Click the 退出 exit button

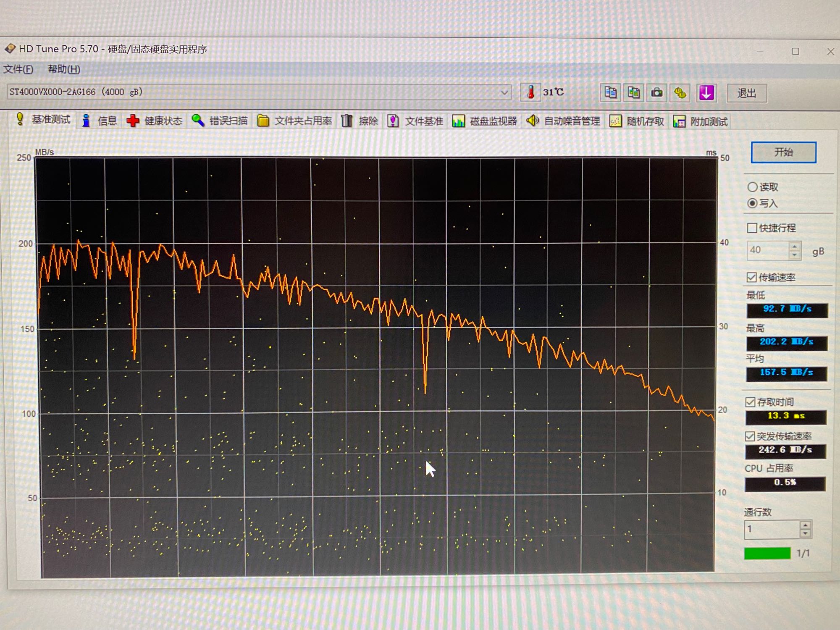747,93
